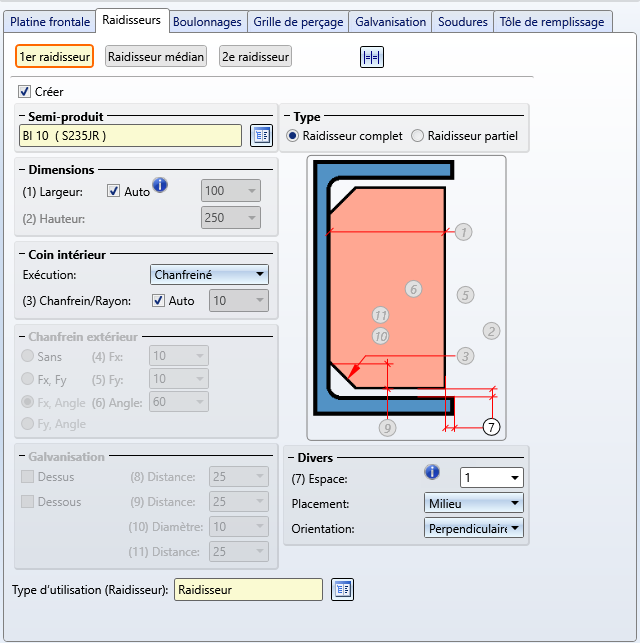Click the Semi-produit Bl 10 field
Image resolution: width=640 pixels, height=643 pixels.
[x=130, y=136]
